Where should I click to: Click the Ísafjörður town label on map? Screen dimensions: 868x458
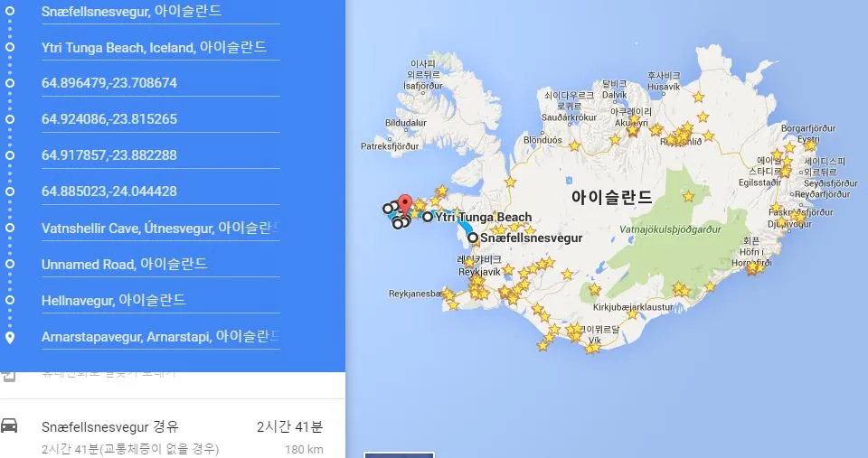point(422,87)
